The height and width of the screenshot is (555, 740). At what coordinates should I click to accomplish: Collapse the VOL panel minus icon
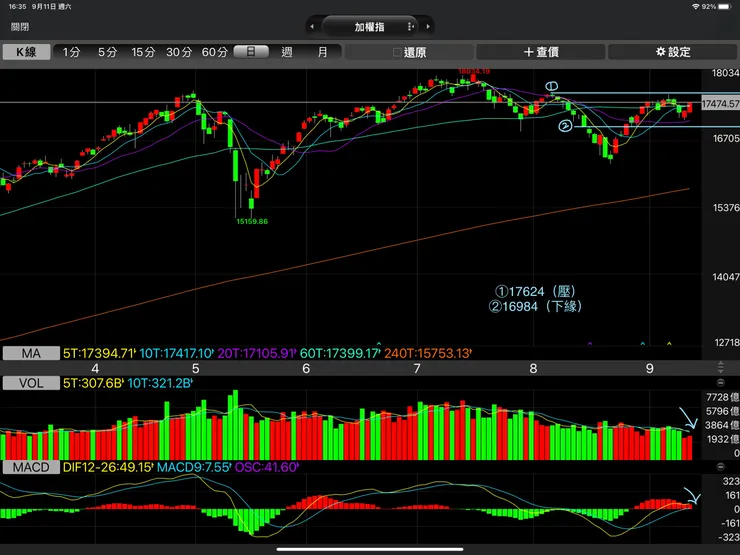[721, 383]
